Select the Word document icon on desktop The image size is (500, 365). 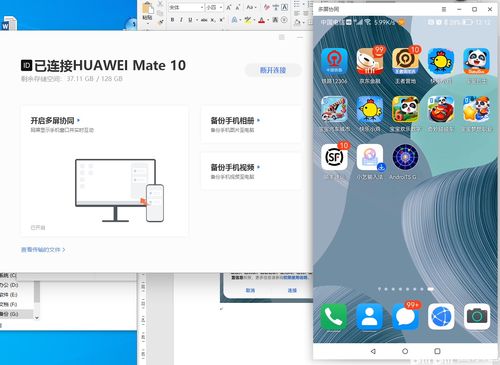(x=9, y=24)
